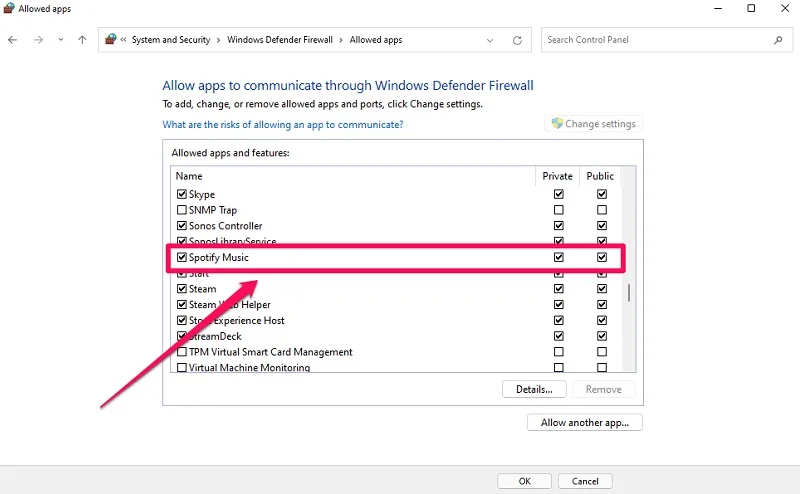
Task: Select the Steam Web Helper row text
Action: [230, 305]
